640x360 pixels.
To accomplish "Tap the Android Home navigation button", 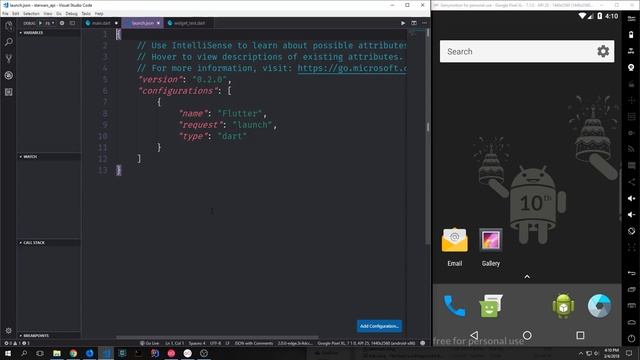I will click(527, 335).
